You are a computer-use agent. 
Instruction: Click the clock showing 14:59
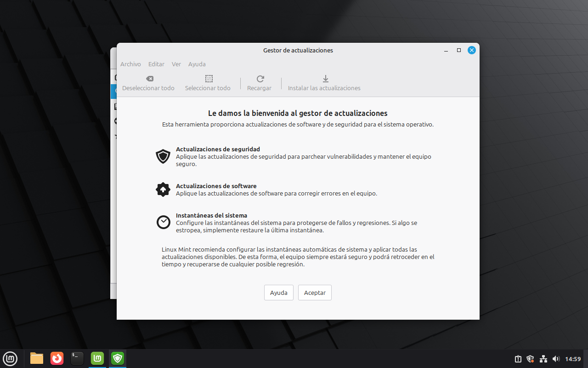point(573,359)
